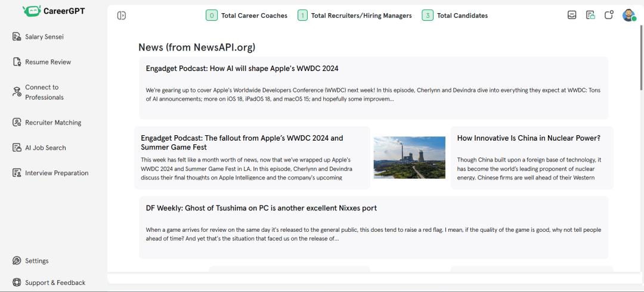Click the AI Job Search icon
The image size is (644, 292).
click(17, 147)
